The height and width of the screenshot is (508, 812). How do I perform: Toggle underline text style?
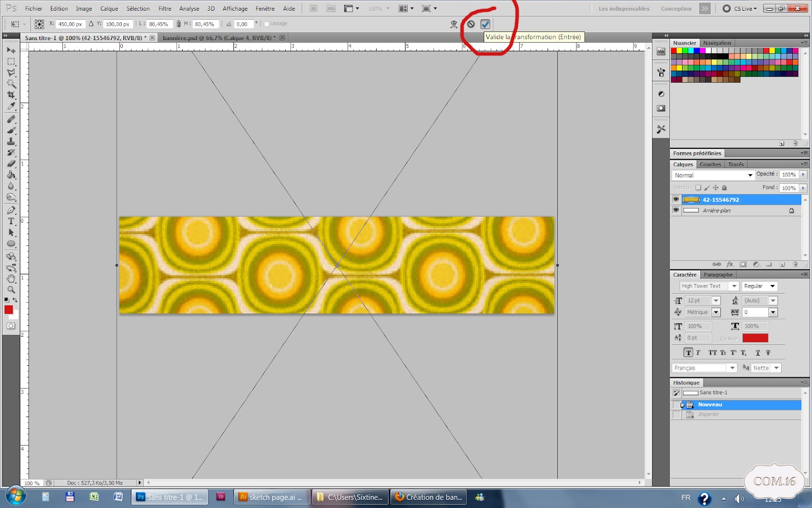tap(758, 353)
